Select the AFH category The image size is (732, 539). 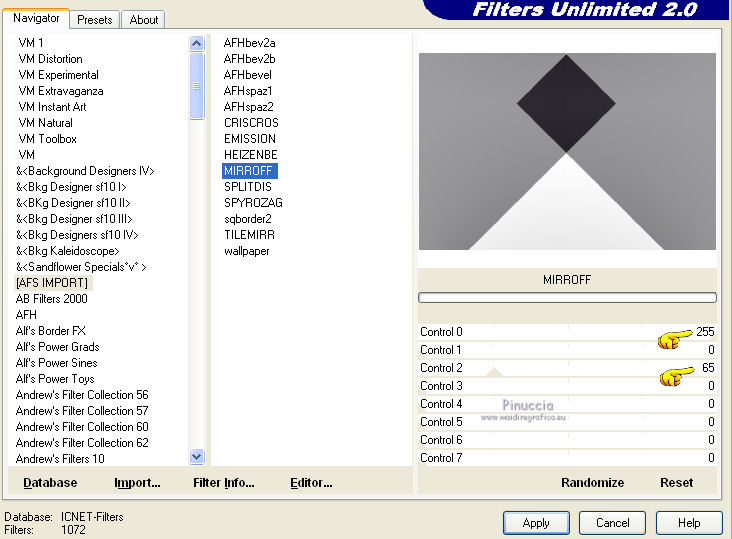pos(26,315)
